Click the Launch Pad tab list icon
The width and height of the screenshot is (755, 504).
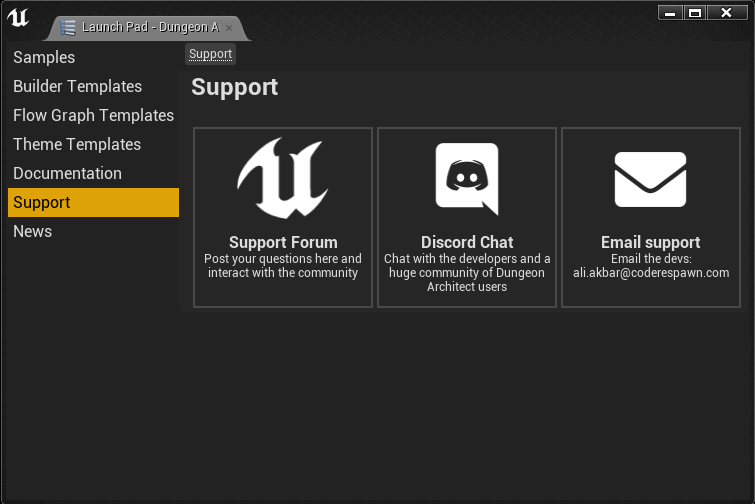pos(68,27)
